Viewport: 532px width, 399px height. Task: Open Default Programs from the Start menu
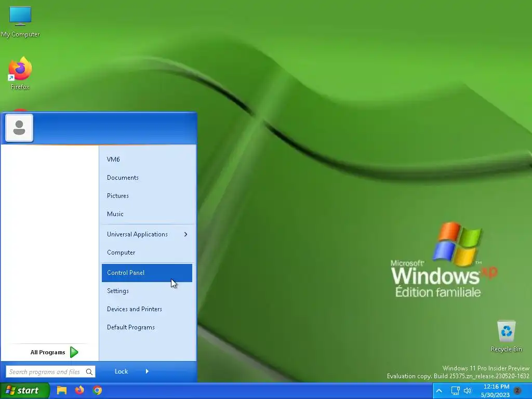(x=147, y=327)
